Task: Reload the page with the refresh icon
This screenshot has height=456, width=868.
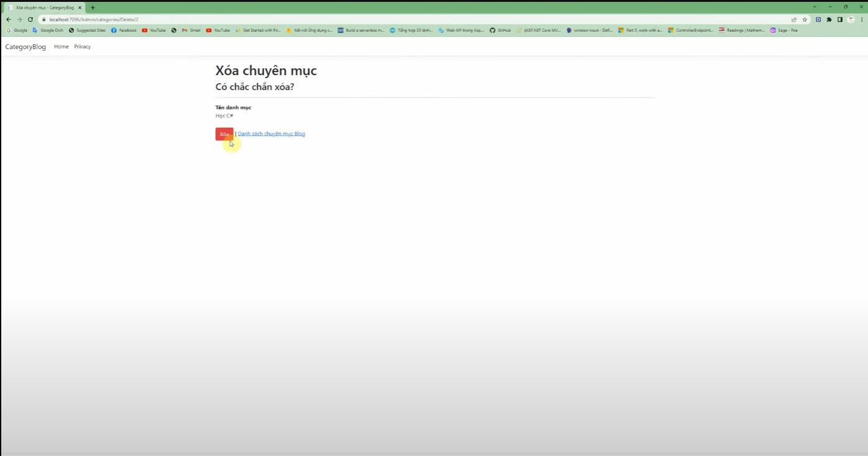Action: coord(30,19)
